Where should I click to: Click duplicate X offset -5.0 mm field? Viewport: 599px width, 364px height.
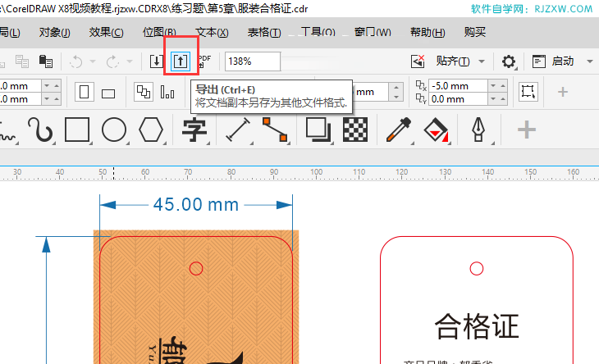click(x=458, y=86)
